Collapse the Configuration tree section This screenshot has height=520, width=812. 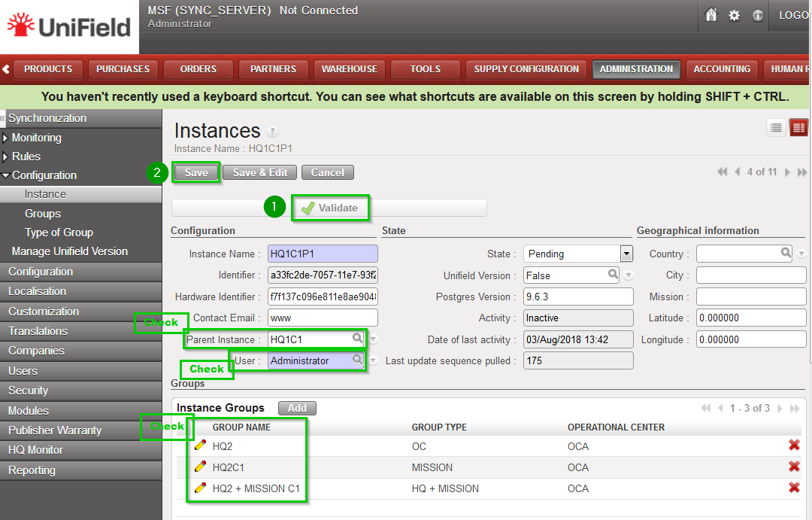6,175
